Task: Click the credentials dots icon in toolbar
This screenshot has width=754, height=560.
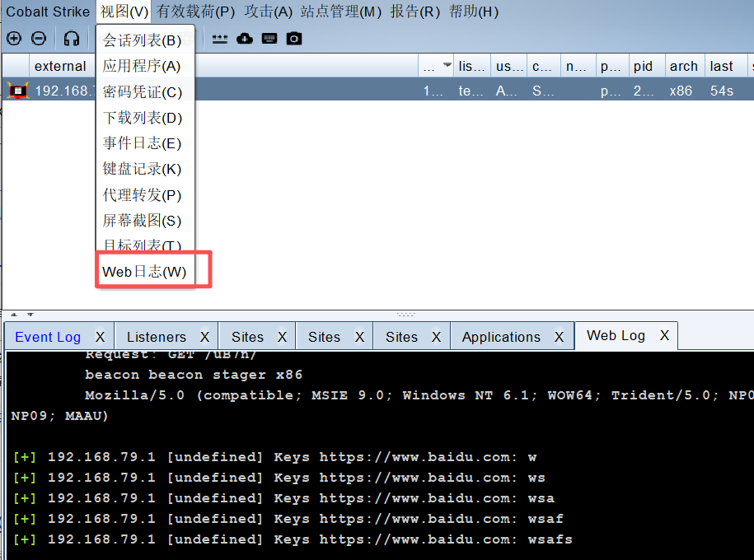Action: [220, 39]
